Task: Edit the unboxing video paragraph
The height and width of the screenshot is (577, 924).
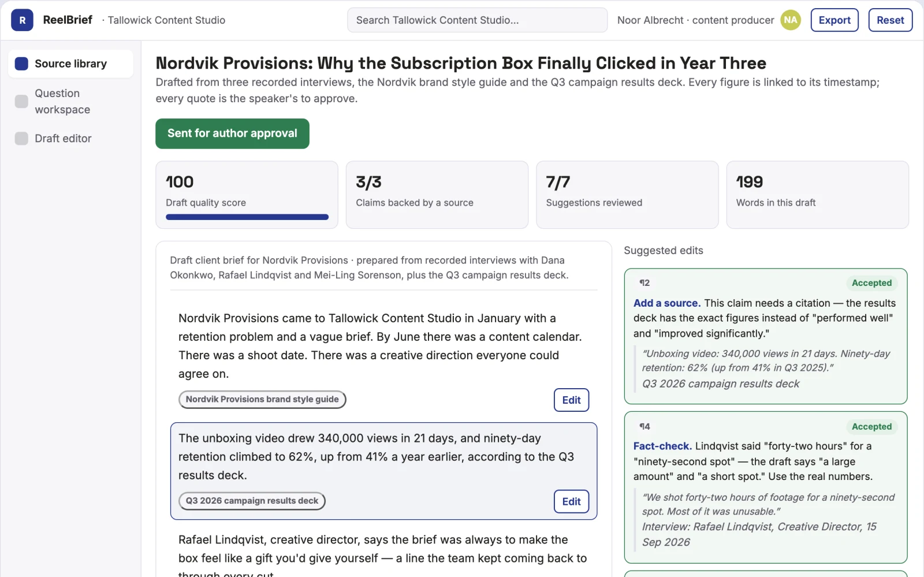Action: [571, 502]
